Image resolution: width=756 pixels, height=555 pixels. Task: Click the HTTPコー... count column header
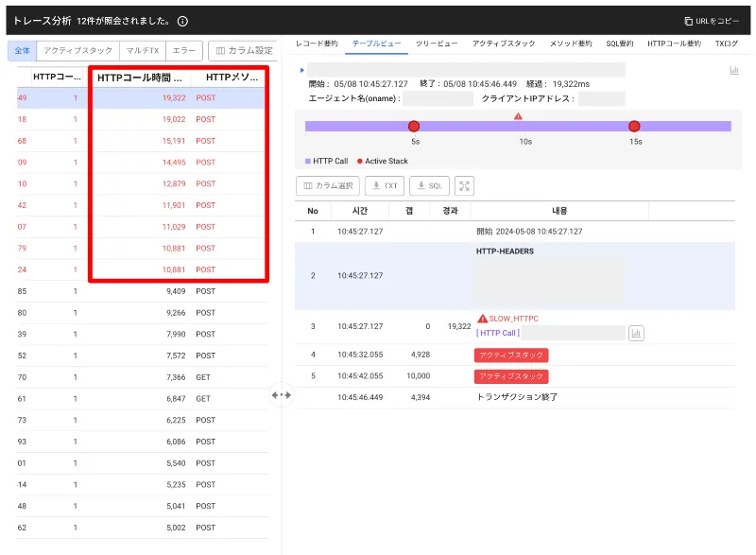point(57,77)
